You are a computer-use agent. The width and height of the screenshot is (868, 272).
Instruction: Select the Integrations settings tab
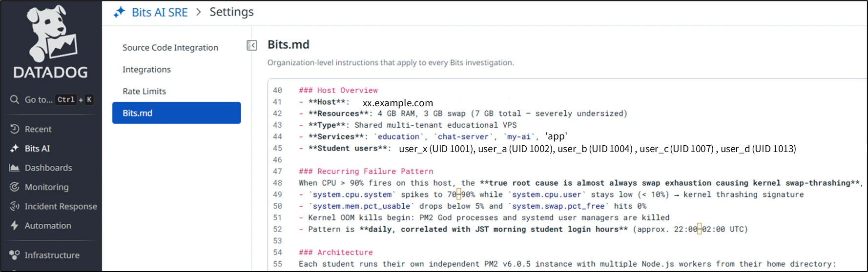[146, 69]
